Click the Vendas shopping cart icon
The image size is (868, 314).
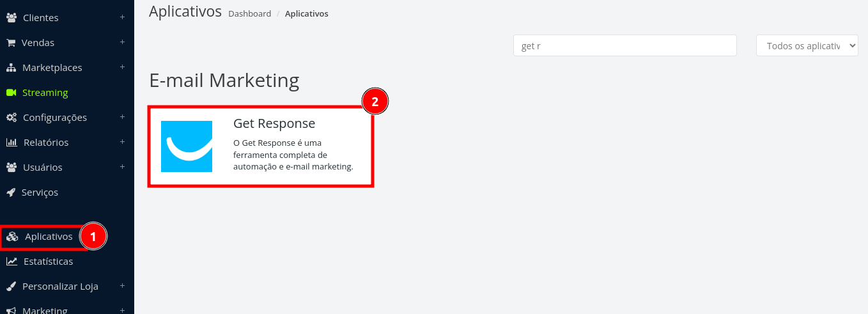click(x=11, y=43)
